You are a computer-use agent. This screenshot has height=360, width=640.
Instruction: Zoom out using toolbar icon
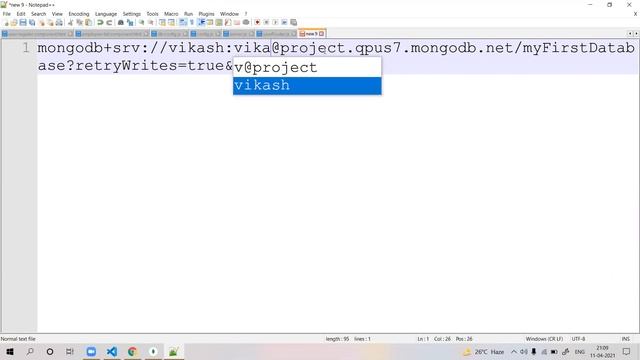pos(151,22)
